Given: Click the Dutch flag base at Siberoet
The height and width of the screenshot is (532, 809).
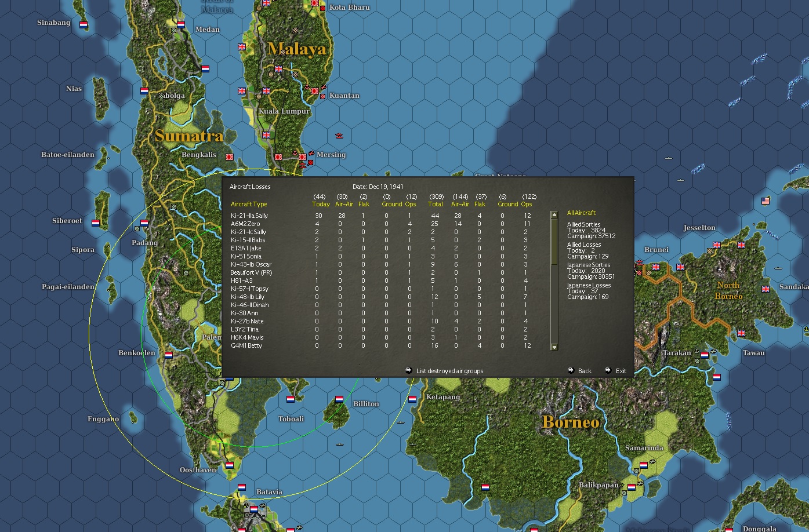Looking at the screenshot, I should pyautogui.click(x=96, y=223).
